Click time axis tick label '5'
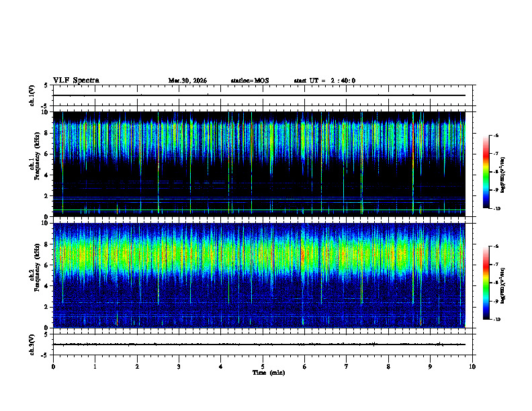Viewport: 532px width, 411px height. [x=263, y=367]
